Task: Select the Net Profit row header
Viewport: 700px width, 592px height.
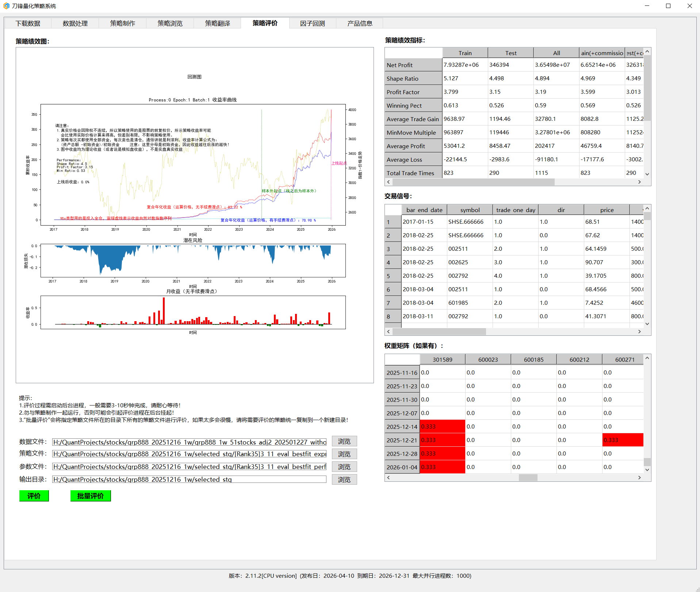Action: (x=413, y=65)
